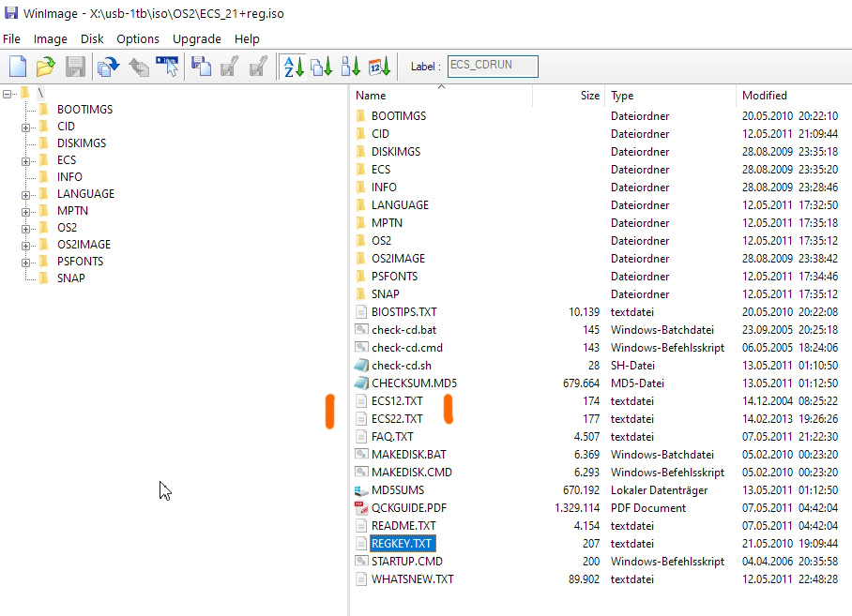This screenshot has height=616, width=852.
Task: Expand the PSFONTS folder in tree
Action: [x=25, y=263]
